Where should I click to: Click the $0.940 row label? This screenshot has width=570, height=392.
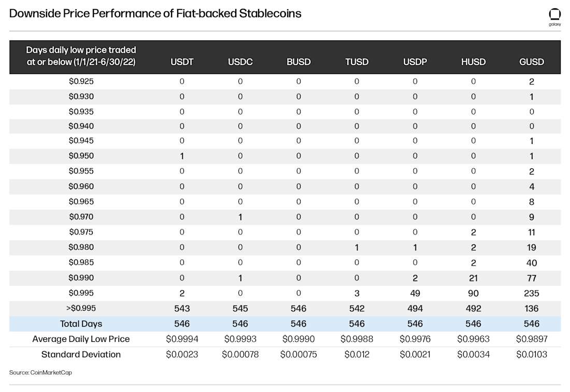pyautogui.click(x=81, y=126)
